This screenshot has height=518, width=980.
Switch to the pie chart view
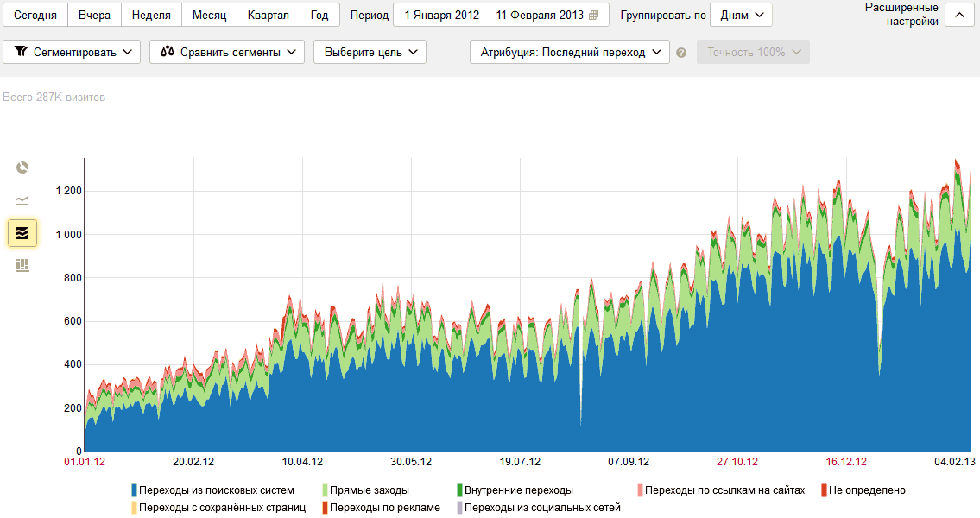tap(22, 167)
